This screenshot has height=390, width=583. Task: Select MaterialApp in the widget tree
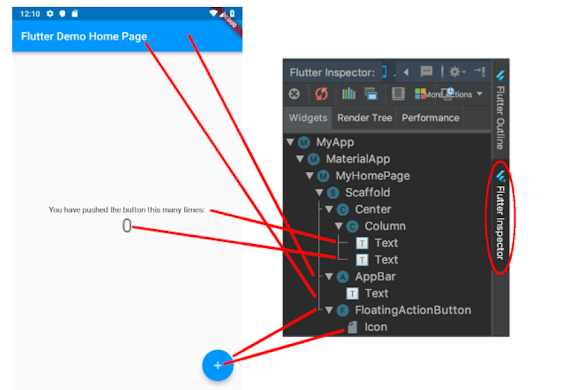(x=358, y=159)
